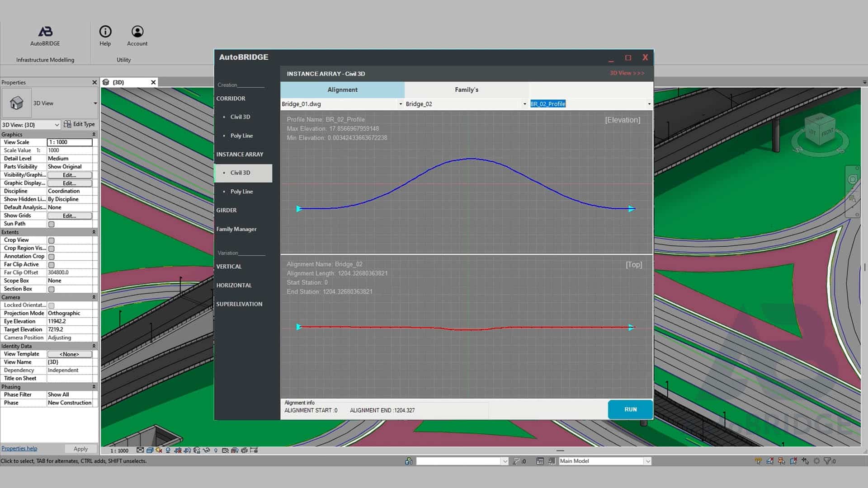Screen dimensions: 868x488
Task: Toggle Drag Elements on Selection icon
Action: coord(805,461)
